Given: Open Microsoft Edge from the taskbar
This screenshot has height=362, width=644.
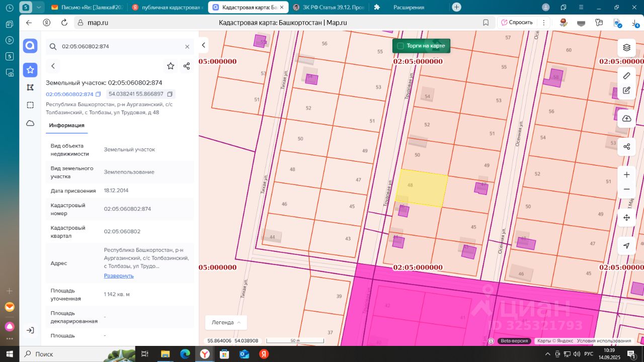Looking at the screenshot, I should 185,354.
